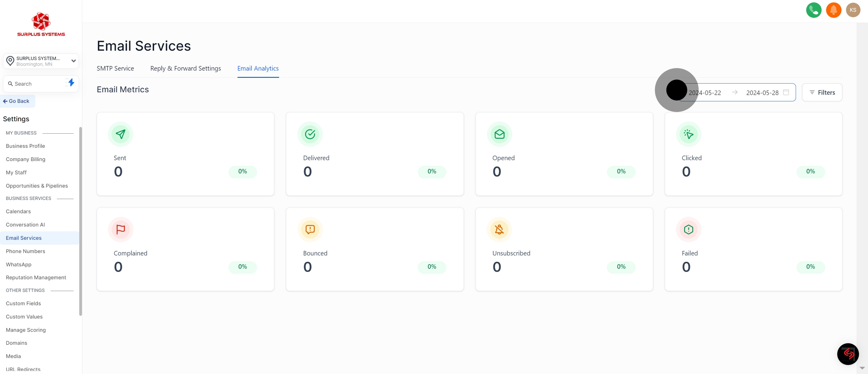The width and height of the screenshot is (868, 374).
Task: Click the lightning bolt quick actions icon
Action: click(71, 83)
